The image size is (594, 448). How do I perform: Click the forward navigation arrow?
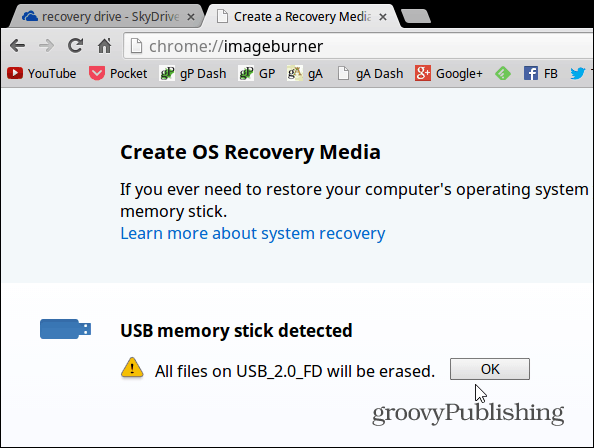(x=46, y=46)
